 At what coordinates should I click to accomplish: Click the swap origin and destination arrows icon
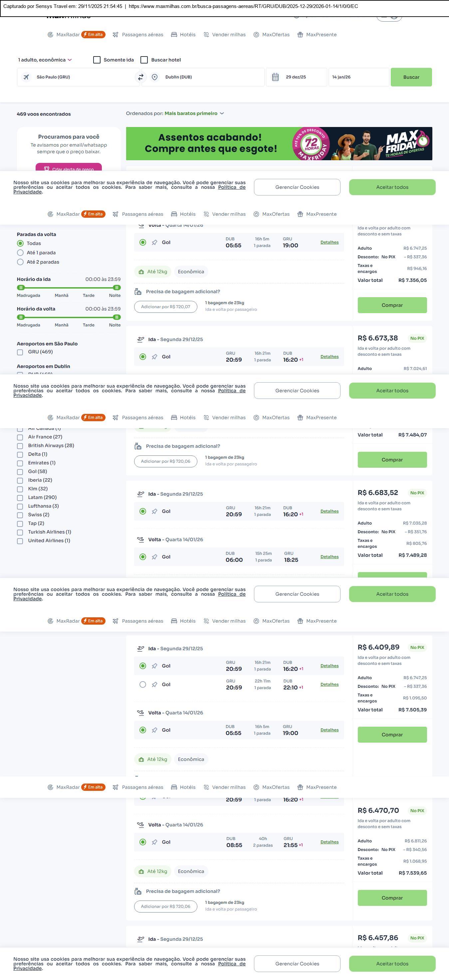[140, 77]
